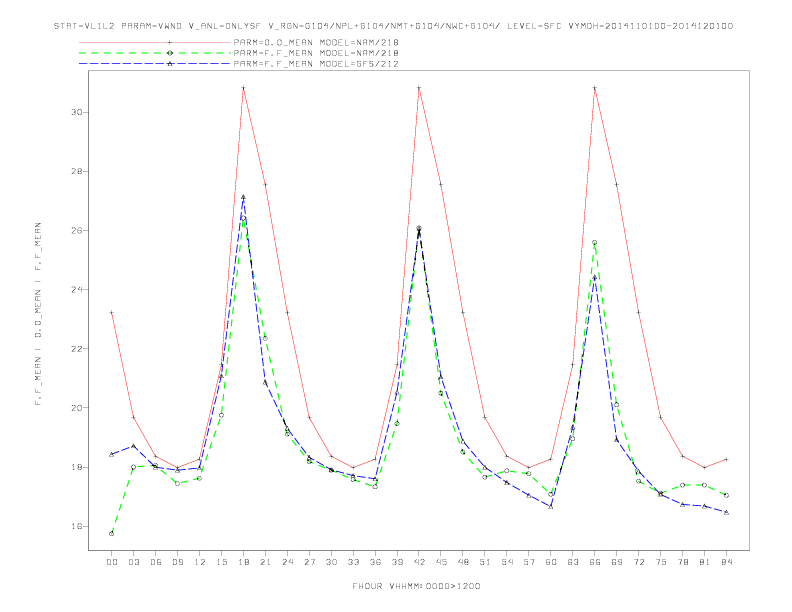Select legend text PARM=O.O_MEAN MODEL=NAM/218
792x612 pixels.
[x=316, y=42]
